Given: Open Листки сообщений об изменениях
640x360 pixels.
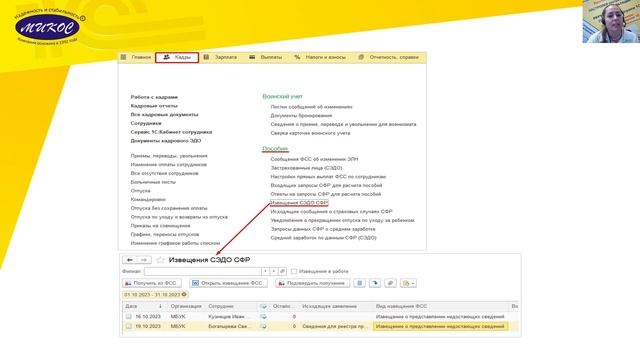Looking at the screenshot, I should (311, 107).
